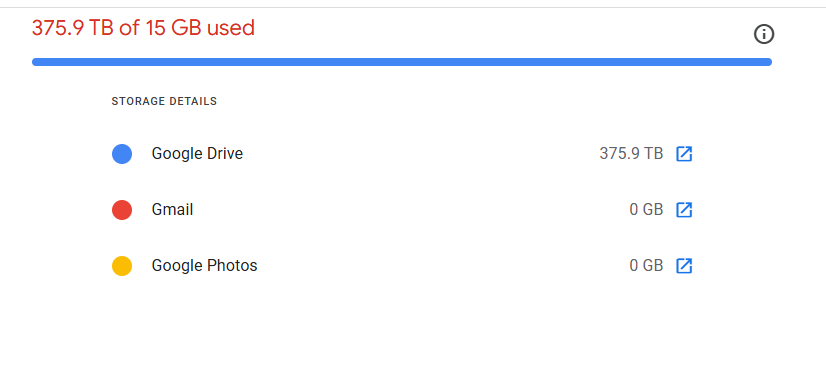Open Gmail storage via external-link icon
Screen dimensions: 826x371
pos(684,210)
